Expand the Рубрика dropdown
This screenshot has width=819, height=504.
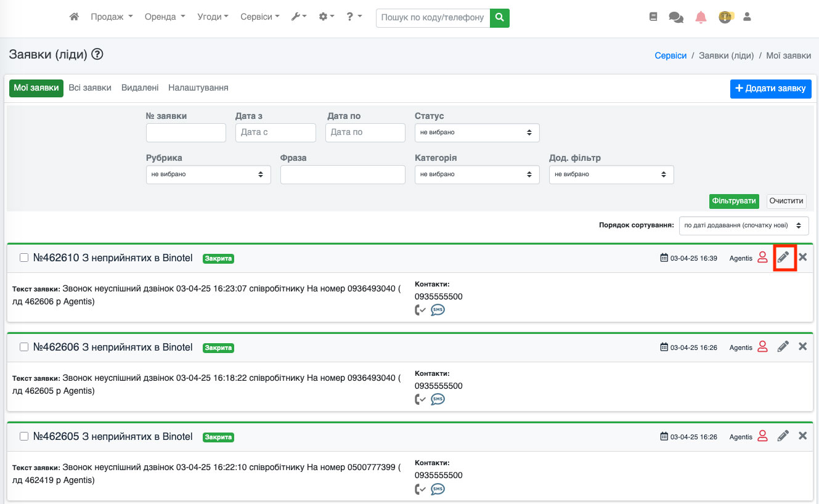208,174
